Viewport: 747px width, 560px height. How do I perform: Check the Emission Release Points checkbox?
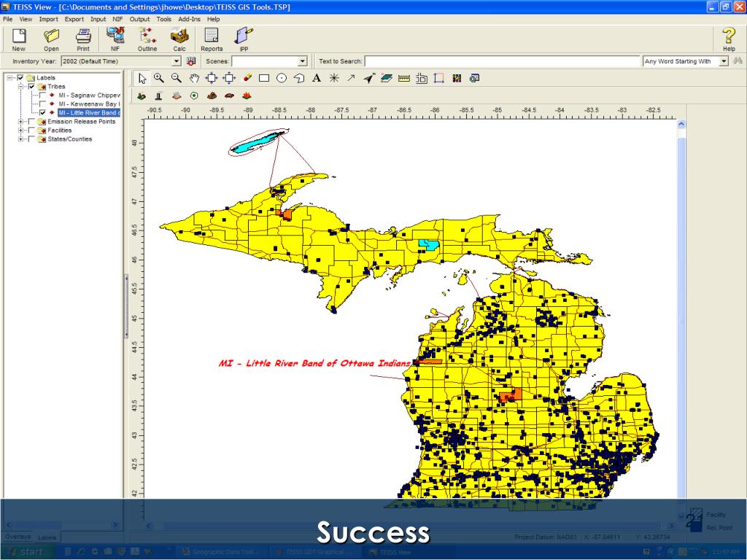[x=31, y=122]
